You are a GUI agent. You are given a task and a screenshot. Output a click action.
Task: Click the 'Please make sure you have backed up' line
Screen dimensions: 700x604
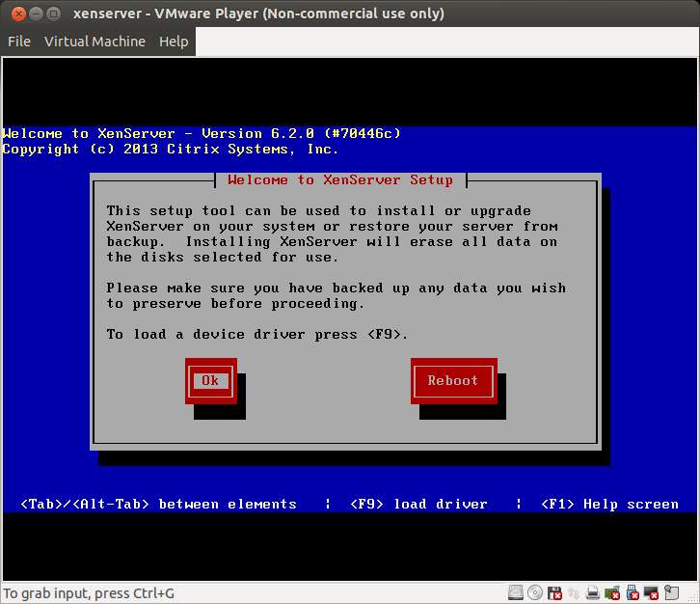[337, 288]
